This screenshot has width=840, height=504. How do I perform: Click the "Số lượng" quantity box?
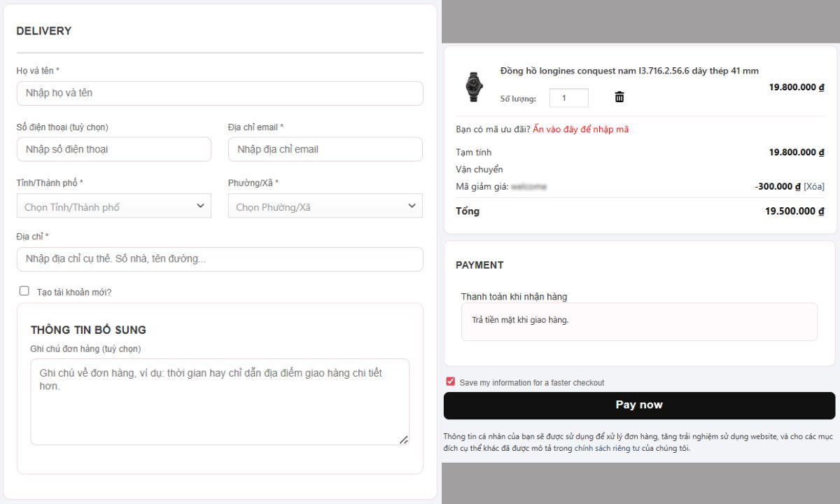click(568, 98)
